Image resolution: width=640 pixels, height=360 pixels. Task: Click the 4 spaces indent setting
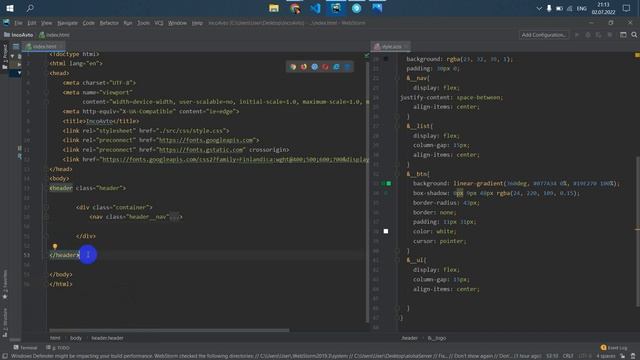606,356
